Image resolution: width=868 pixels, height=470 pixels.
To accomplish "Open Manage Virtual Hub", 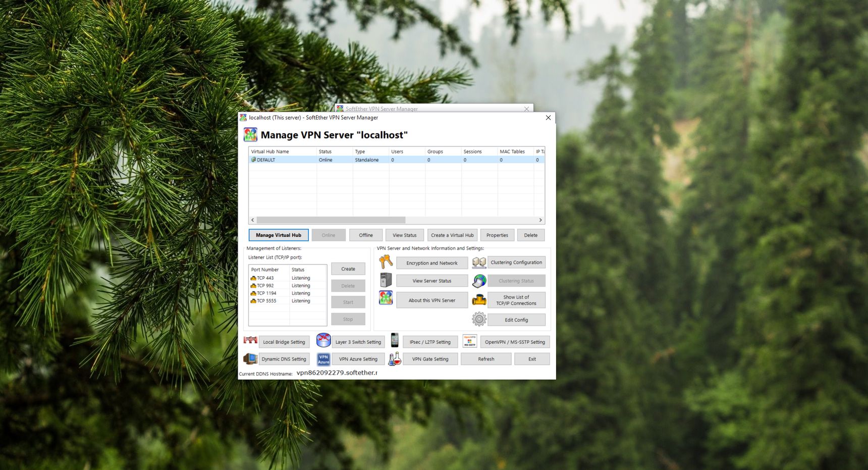I will pos(279,235).
